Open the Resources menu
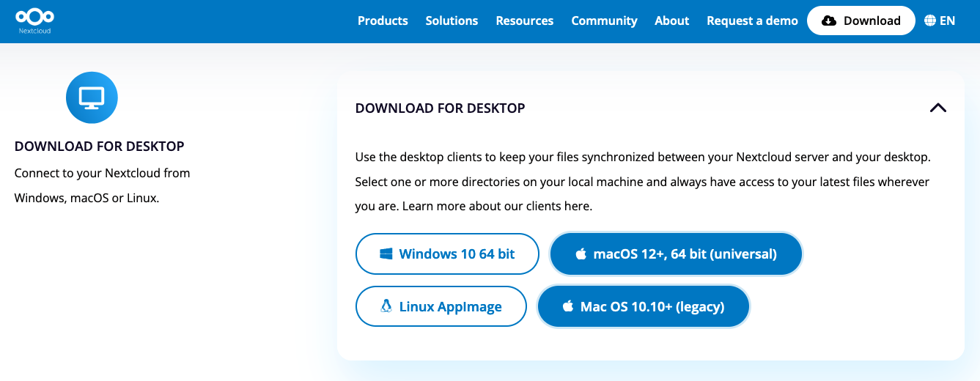 point(525,21)
